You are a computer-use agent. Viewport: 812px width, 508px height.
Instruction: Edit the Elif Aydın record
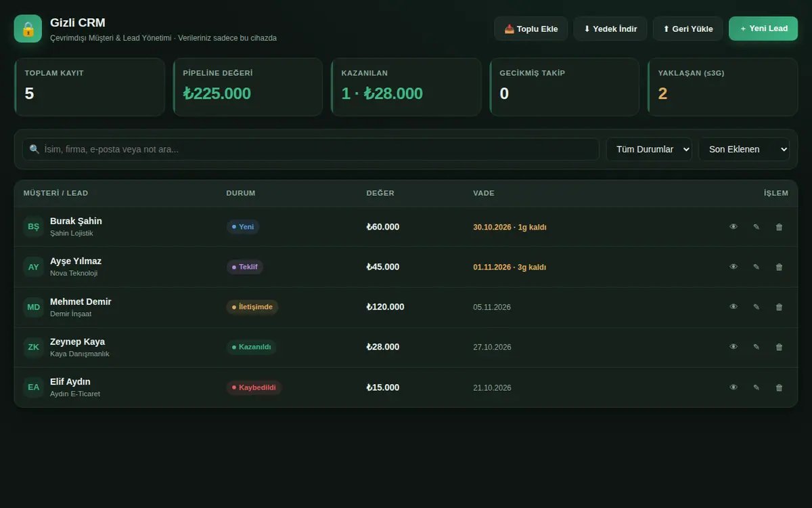[x=757, y=387]
